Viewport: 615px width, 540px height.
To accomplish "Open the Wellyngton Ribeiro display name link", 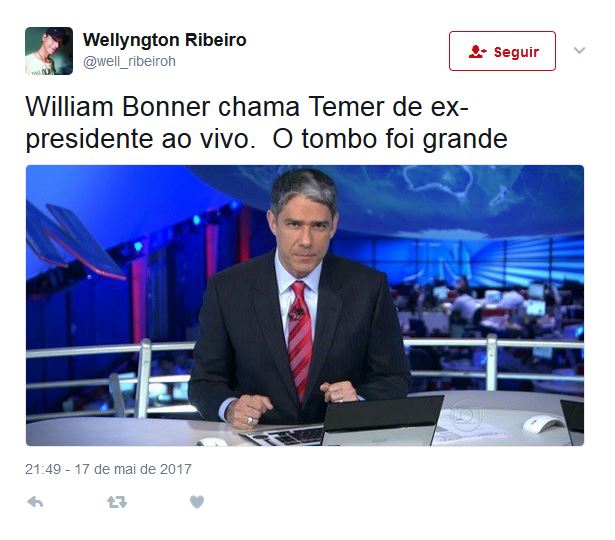I will pos(165,40).
